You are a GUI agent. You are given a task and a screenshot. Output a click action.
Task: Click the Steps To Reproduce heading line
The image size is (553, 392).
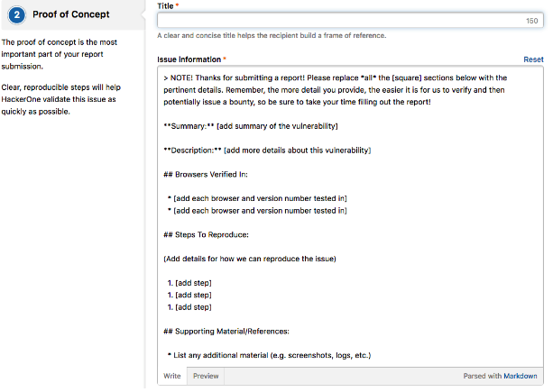coord(211,234)
